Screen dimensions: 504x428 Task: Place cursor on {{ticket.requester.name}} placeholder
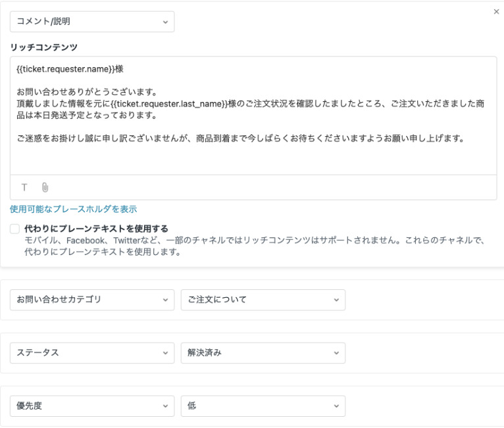point(66,68)
